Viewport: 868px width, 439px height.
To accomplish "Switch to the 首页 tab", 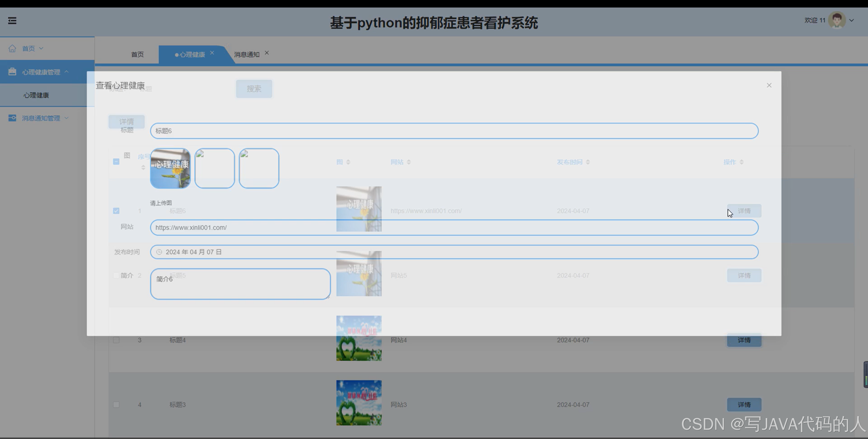I will [137, 54].
